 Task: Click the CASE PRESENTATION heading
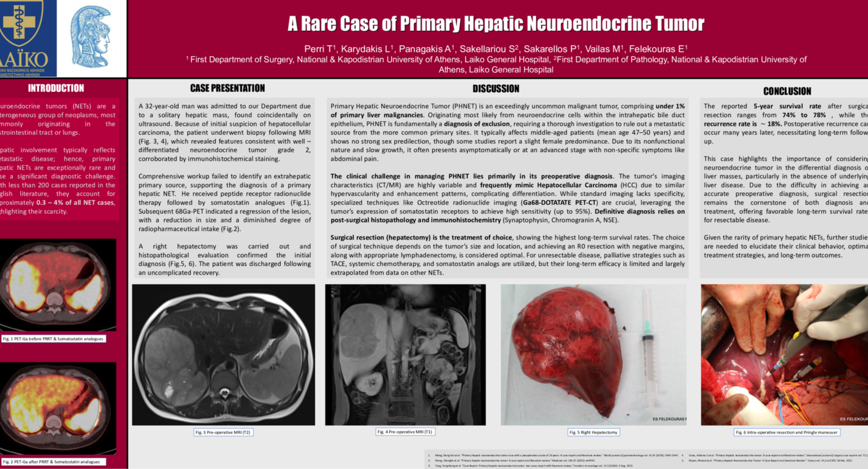(227, 88)
